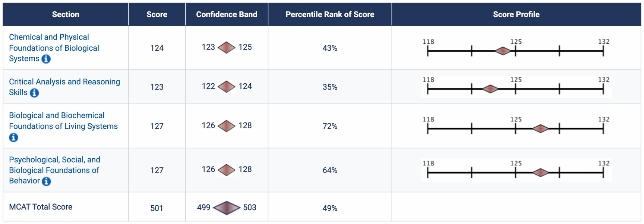Open Chemical and Physical Foundations section link
Image resolution: width=644 pixels, height=224 pixels.
point(54,48)
